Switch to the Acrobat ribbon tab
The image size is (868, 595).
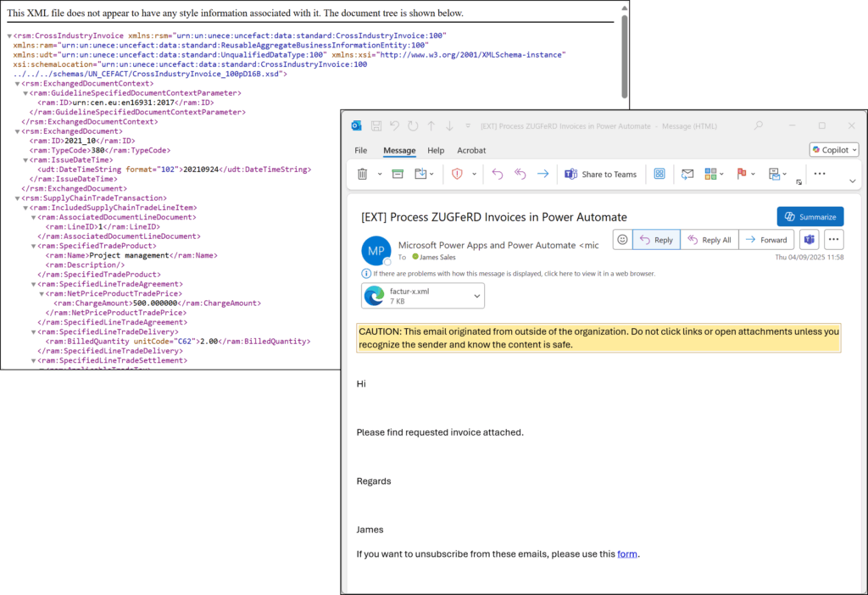point(471,151)
